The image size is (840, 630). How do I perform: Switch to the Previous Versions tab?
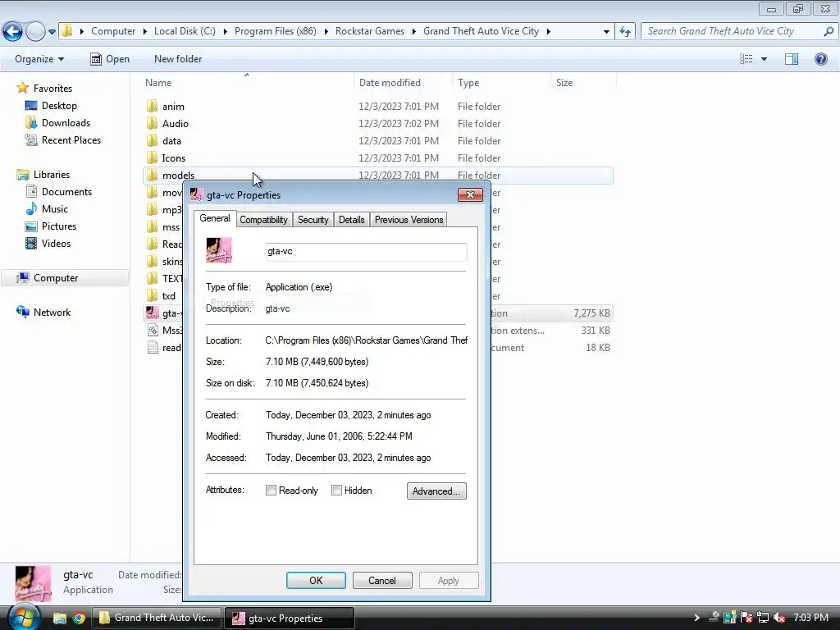[x=409, y=220]
